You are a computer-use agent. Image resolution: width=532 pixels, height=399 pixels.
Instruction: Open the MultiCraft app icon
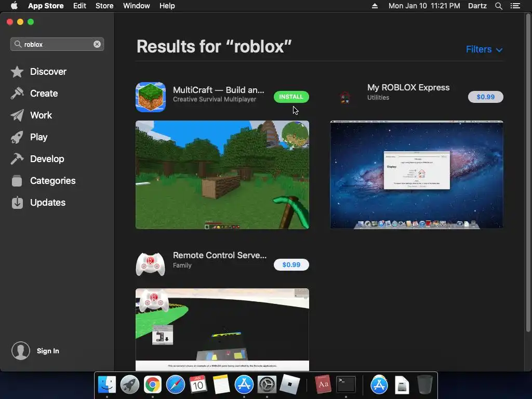[x=151, y=97]
